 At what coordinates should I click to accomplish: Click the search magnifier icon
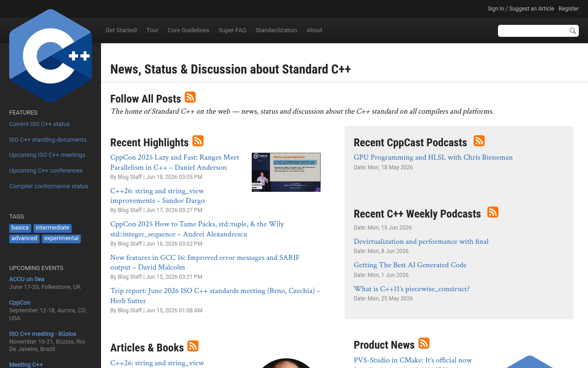tap(573, 31)
